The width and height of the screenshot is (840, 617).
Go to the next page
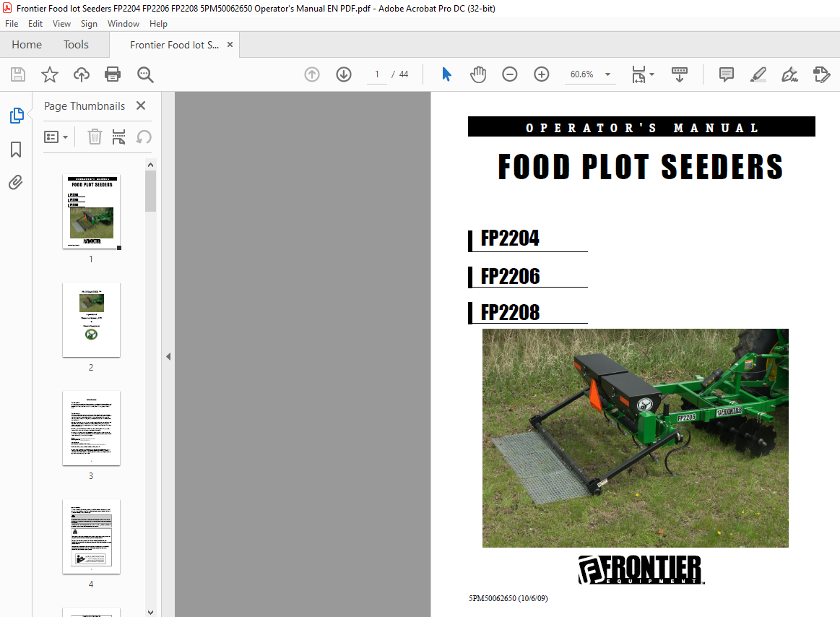coord(344,74)
